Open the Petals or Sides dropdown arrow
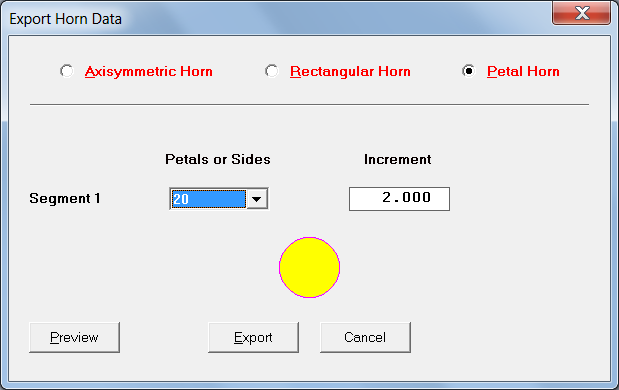The height and width of the screenshot is (390, 619). pyautogui.click(x=257, y=199)
